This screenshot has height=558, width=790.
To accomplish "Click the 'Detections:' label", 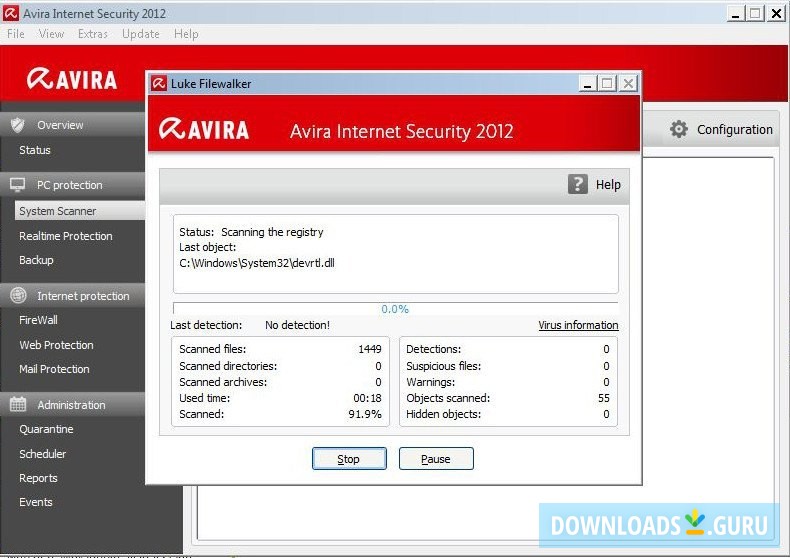I will coord(433,349).
